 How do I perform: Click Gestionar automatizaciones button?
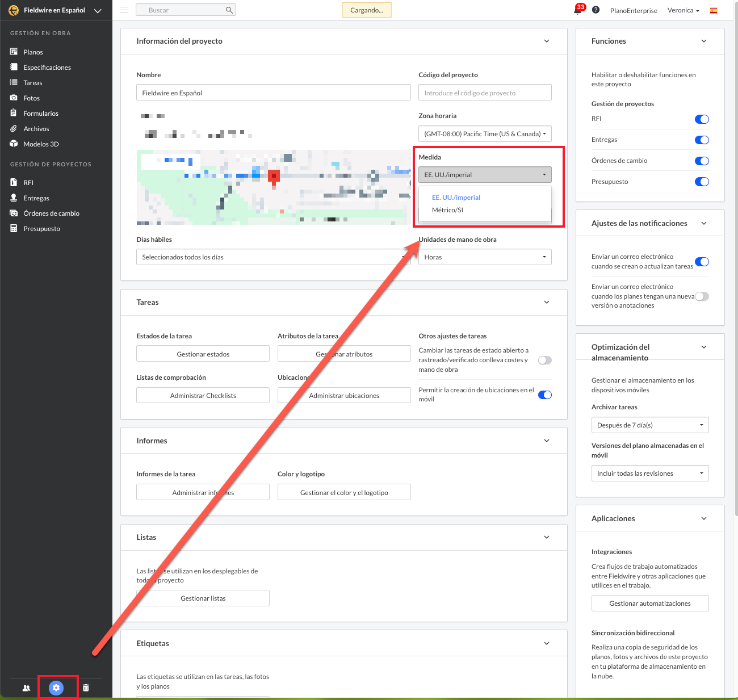tap(650, 603)
